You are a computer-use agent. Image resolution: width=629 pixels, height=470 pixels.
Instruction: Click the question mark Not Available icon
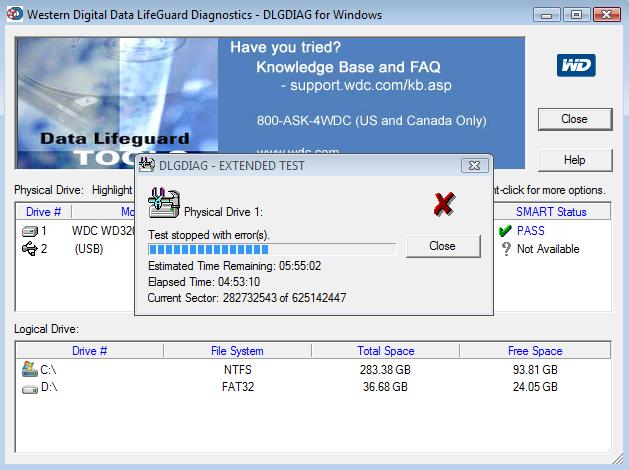(506, 249)
